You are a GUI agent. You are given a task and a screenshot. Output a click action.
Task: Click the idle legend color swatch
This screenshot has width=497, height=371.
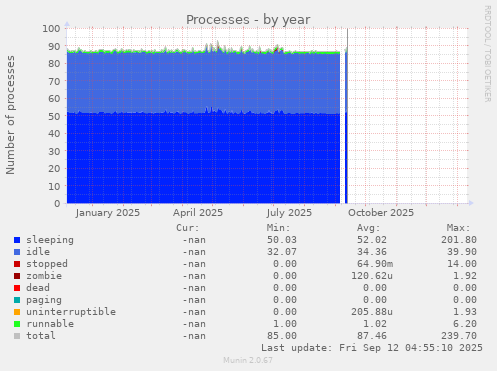(17, 252)
